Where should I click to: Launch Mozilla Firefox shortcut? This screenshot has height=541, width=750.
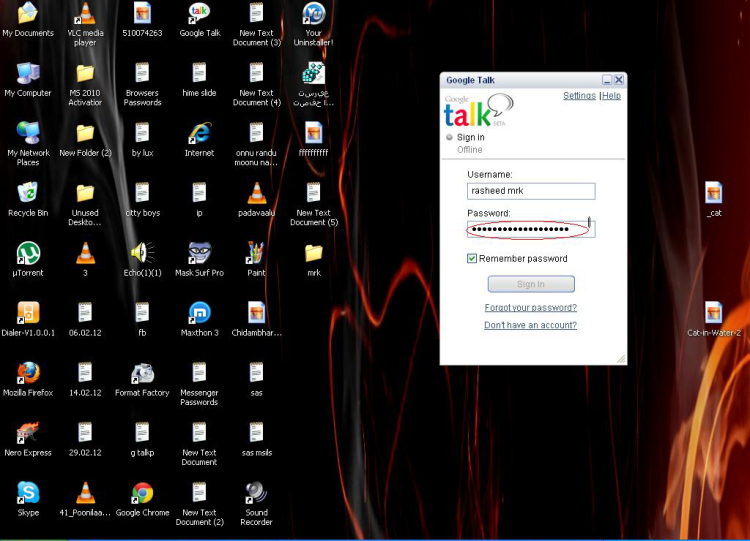coord(28,373)
